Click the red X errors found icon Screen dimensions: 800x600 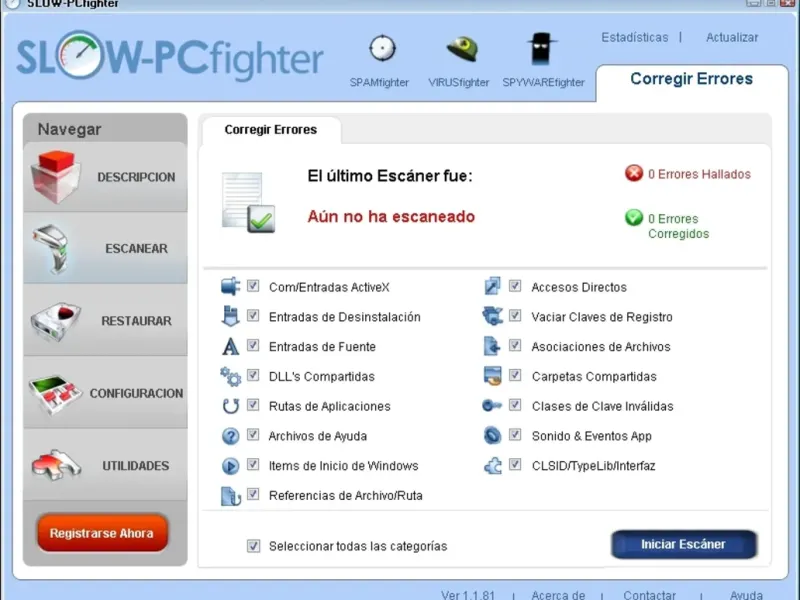[634, 173]
